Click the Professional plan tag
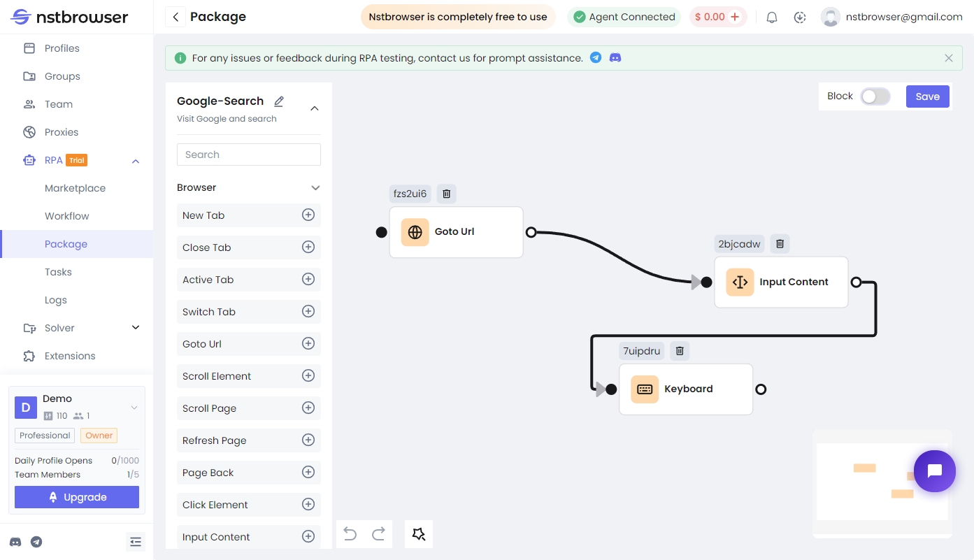Image resolution: width=974 pixels, height=560 pixels. point(45,436)
